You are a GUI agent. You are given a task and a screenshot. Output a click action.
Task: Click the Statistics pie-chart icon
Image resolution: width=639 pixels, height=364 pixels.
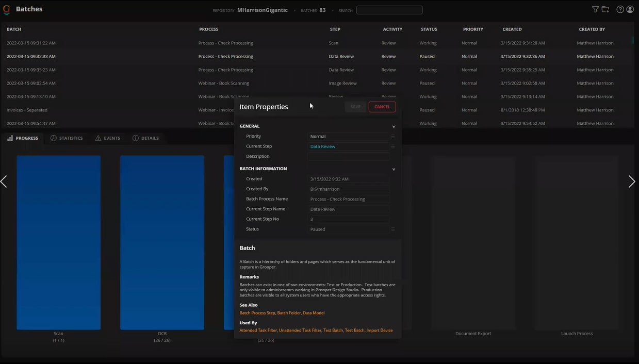53,138
